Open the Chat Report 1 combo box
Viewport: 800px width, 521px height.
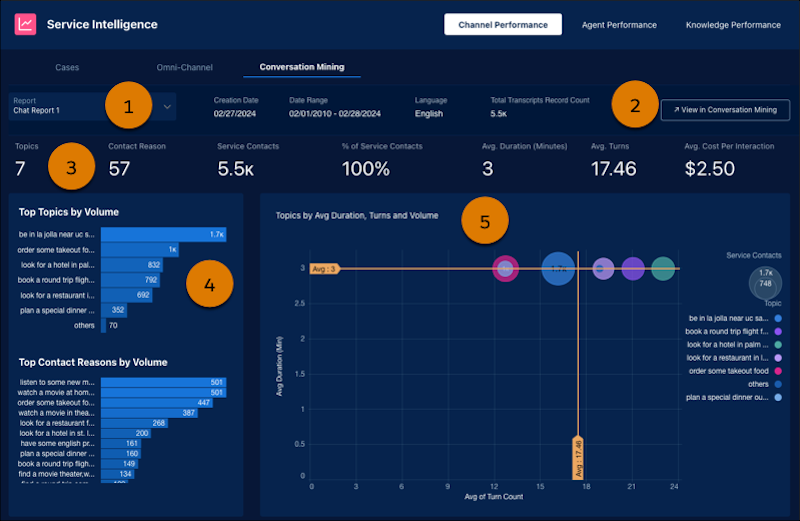pyautogui.click(x=92, y=106)
